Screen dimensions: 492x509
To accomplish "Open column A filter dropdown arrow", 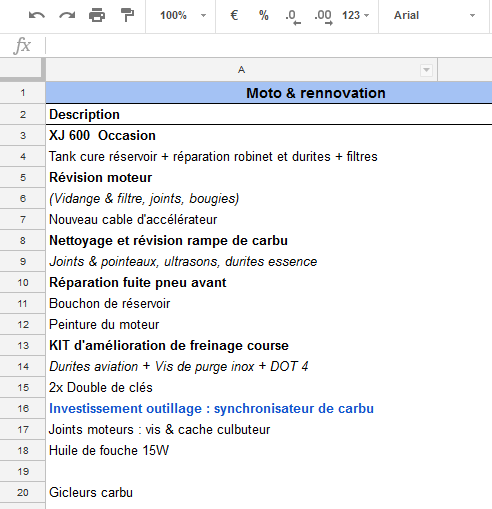I will tap(426, 70).
